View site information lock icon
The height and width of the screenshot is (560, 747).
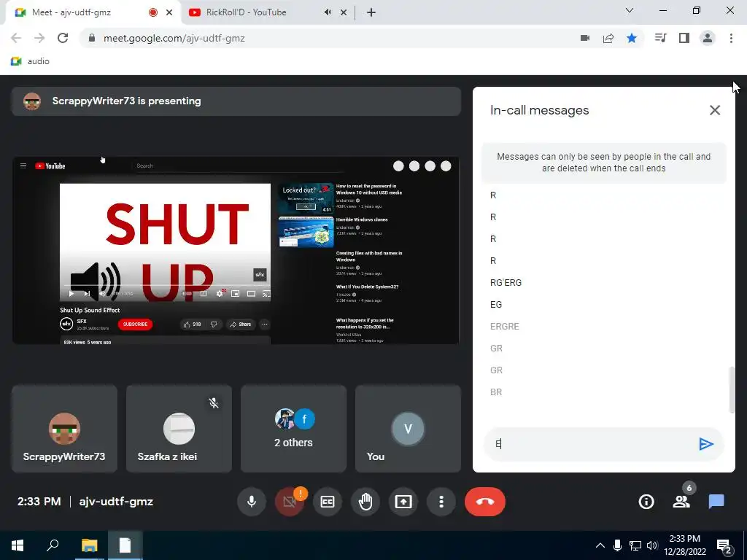pyautogui.click(x=92, y=38)
